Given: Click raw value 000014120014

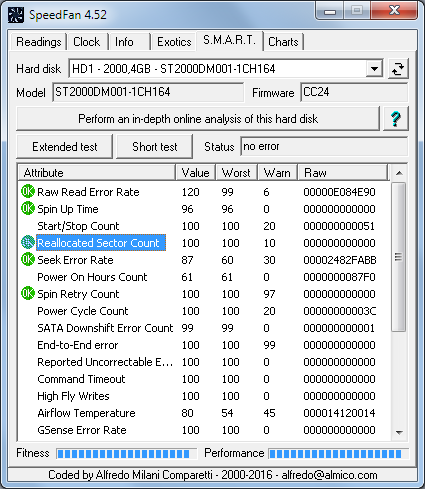Looking at the screenshot, I should coord(339,413).
